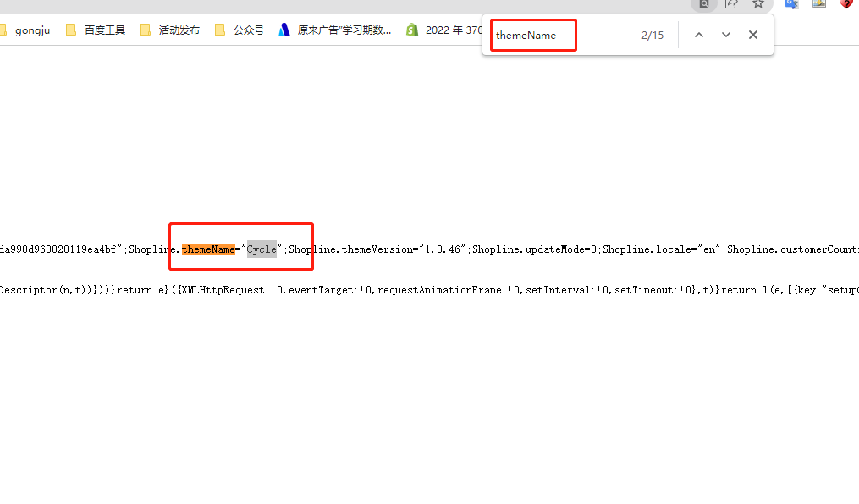Click the 2/15 match counter
859x504 pixels.
pyautogui.click(x=653, y=36)
